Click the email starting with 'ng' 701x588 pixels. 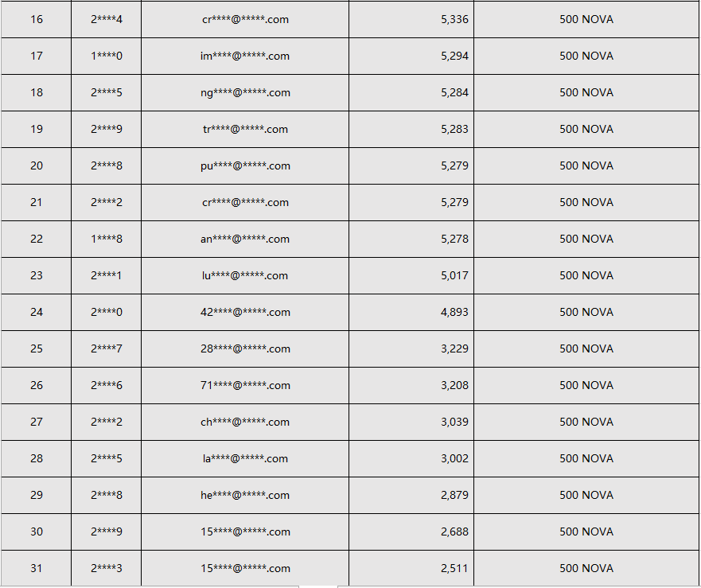click(x=245, y=92)
